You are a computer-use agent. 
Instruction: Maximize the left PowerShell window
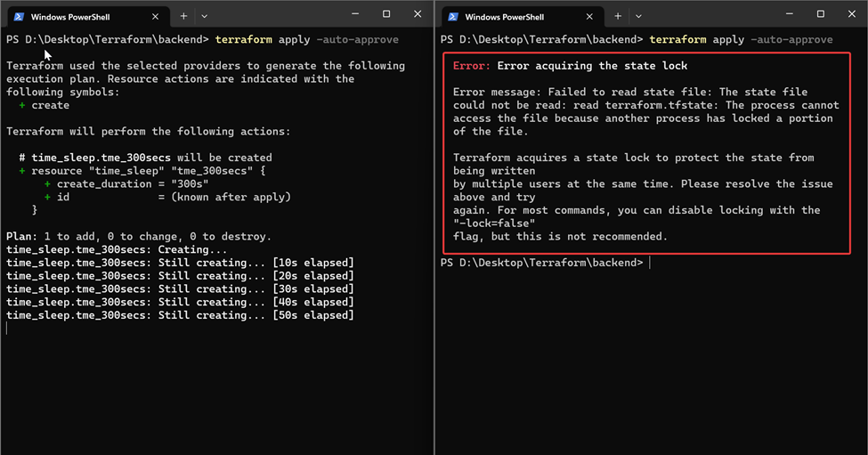(386, 14)
